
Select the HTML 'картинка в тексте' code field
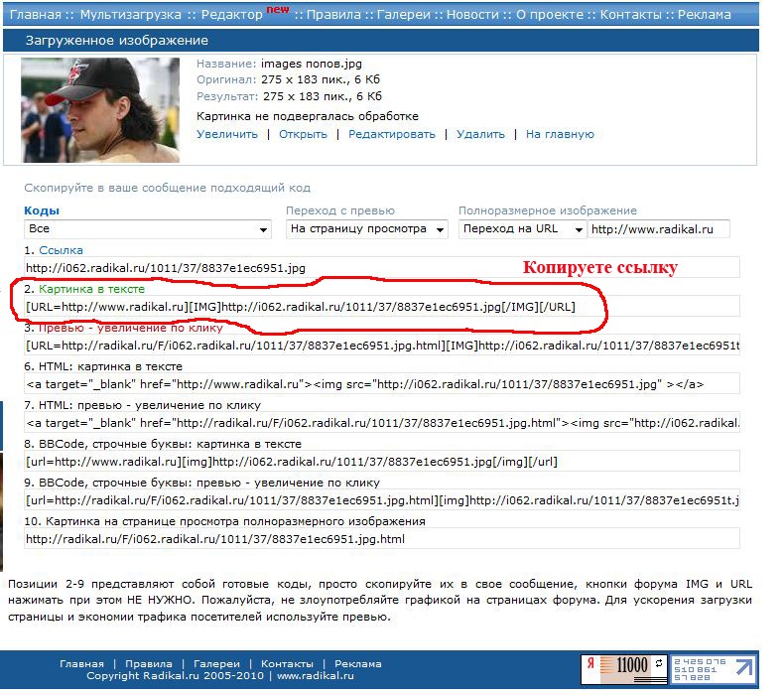[x=382, y=384]
